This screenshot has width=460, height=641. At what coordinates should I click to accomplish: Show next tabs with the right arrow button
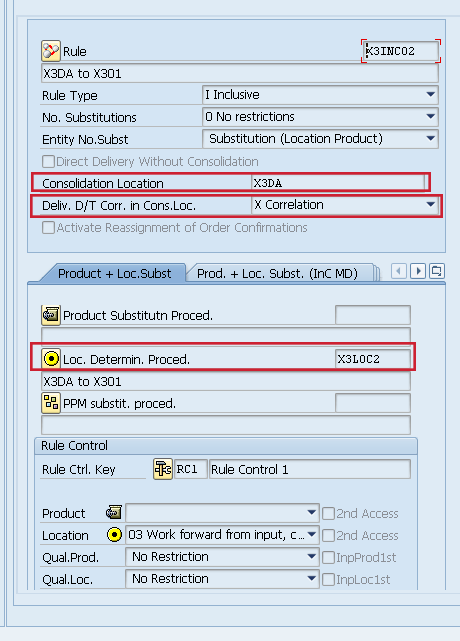pos(418,271)
